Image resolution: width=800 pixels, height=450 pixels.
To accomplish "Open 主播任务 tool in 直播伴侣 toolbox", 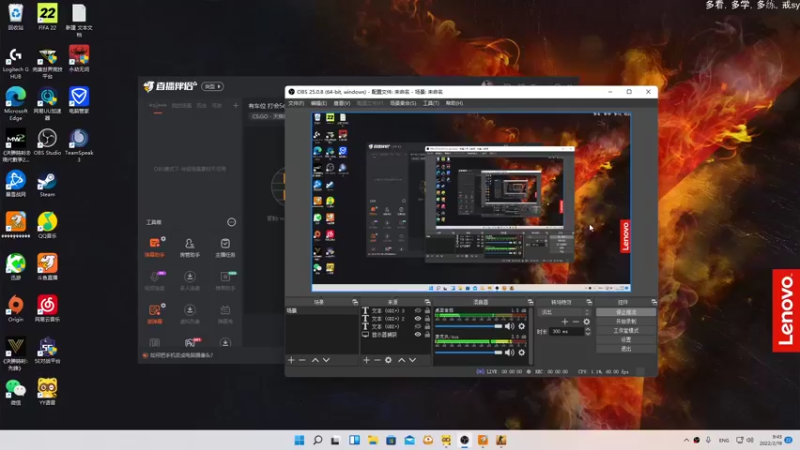I will pos(225,247).
